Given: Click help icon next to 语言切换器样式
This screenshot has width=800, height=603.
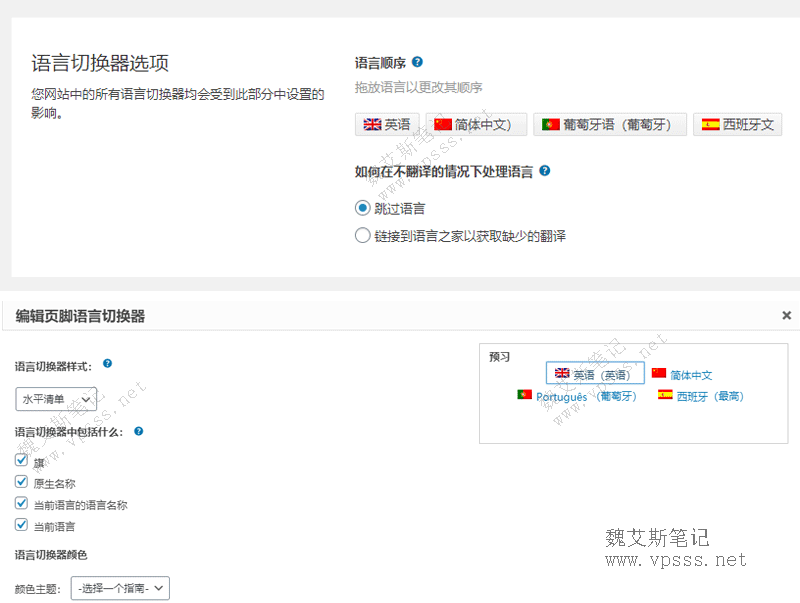Looking at the screenshot, I should pyautogui.click(x=107, y=364).
